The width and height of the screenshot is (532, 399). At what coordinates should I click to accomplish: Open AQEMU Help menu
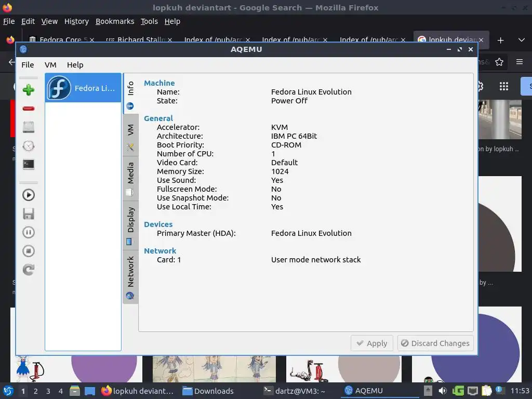click(75, 65)
